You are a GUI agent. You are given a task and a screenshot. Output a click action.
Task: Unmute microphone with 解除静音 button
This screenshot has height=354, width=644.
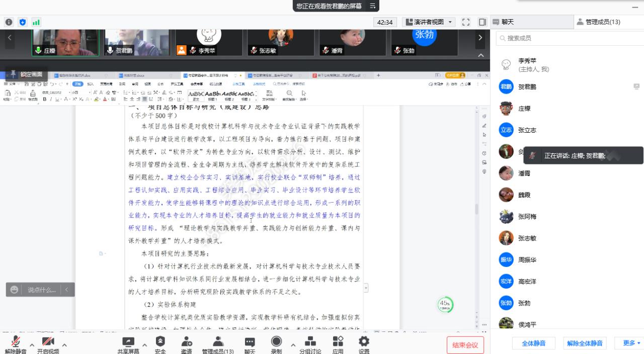click(x=16, y=345)
